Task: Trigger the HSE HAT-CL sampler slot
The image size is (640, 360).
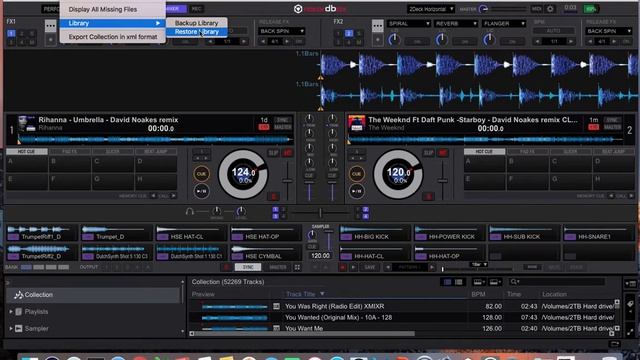Action: [191, 233]
